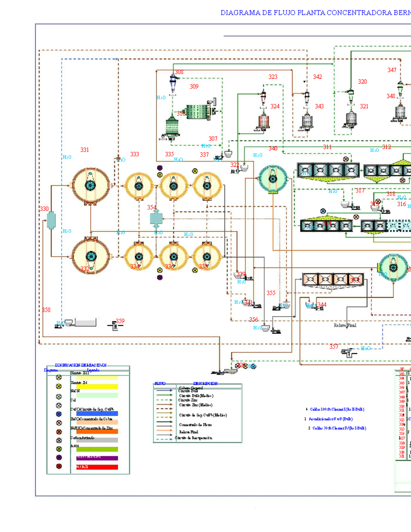Click the sump pump labeled 359
This screenshot has height=532, width=411.
click(x=115, y=325)
